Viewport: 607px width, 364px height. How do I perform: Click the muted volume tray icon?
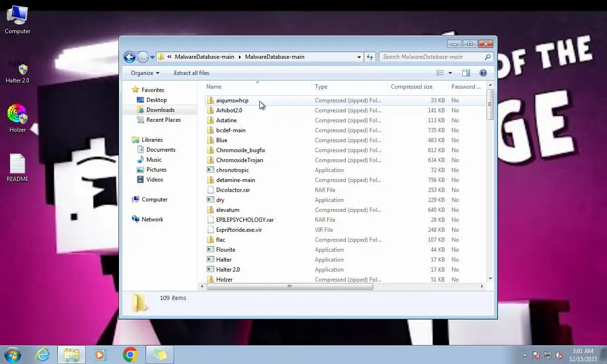[x=559, y=355]
